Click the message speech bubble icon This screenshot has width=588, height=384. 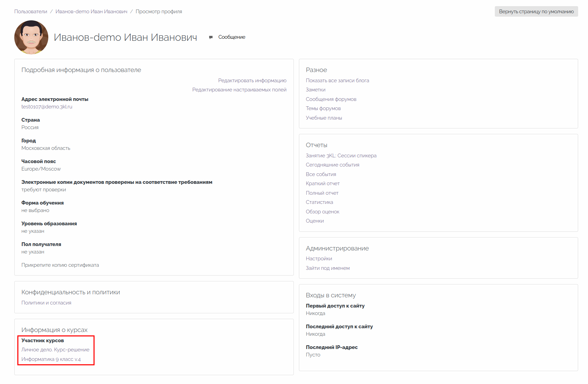point(211,37)
